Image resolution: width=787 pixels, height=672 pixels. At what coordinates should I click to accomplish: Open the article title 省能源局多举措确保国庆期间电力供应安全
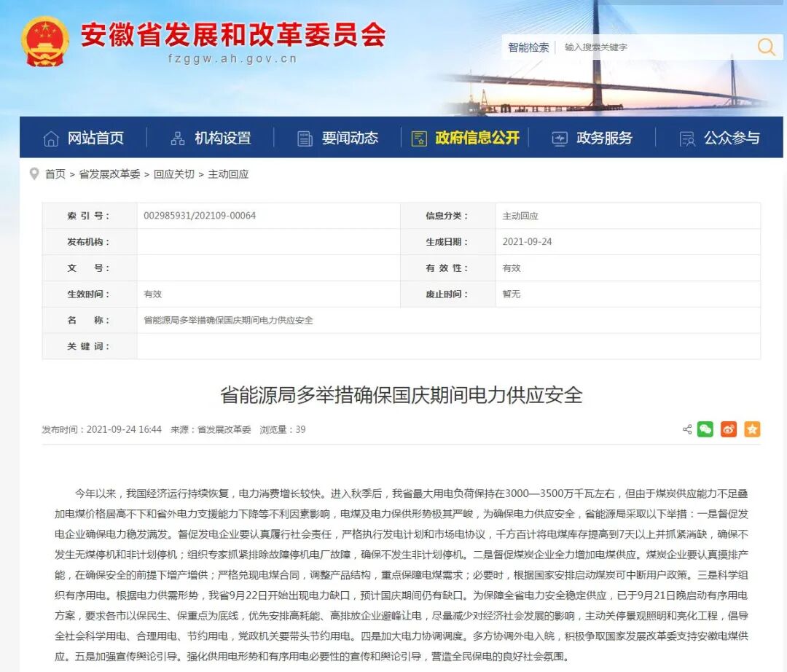click(x=393, y=396)
